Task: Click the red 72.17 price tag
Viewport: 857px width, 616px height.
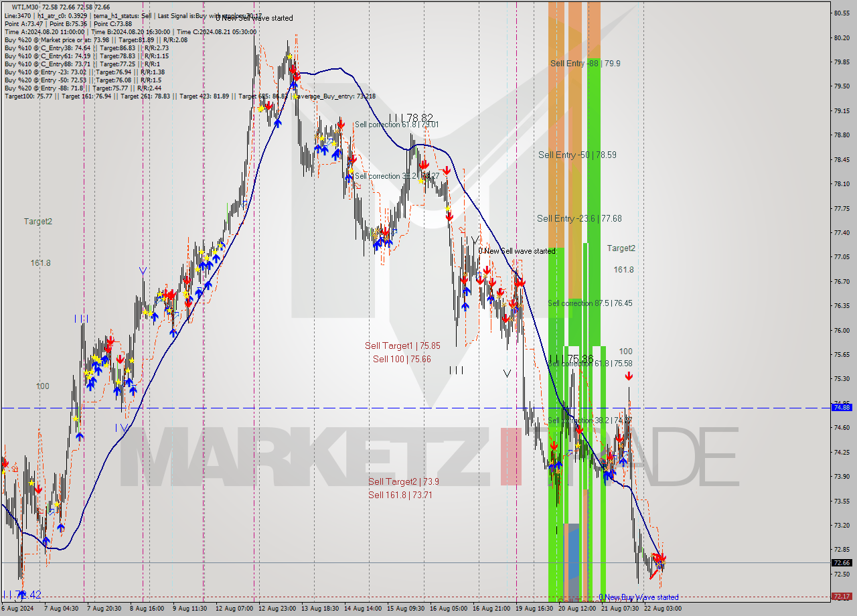Action: click(x=842, y=596)
